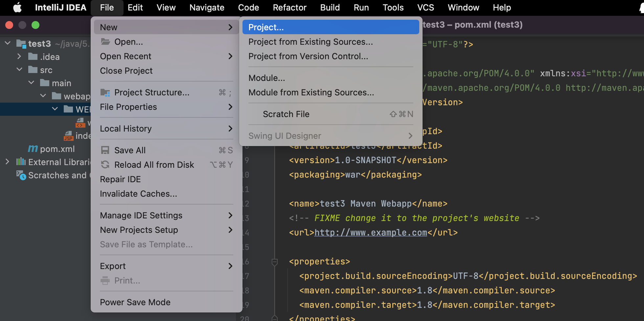Select Module... in New submenu

pos(331,78)
